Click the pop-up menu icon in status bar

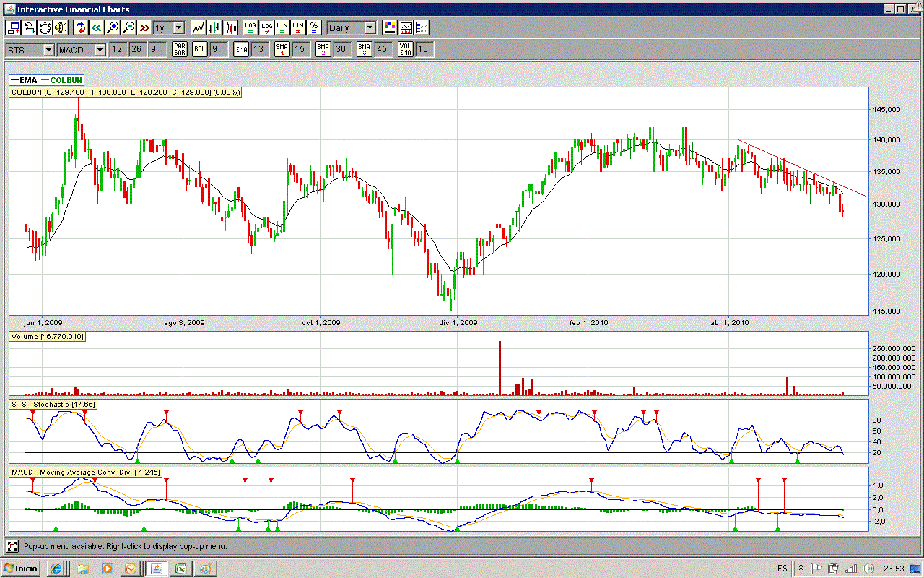(12, 546)
